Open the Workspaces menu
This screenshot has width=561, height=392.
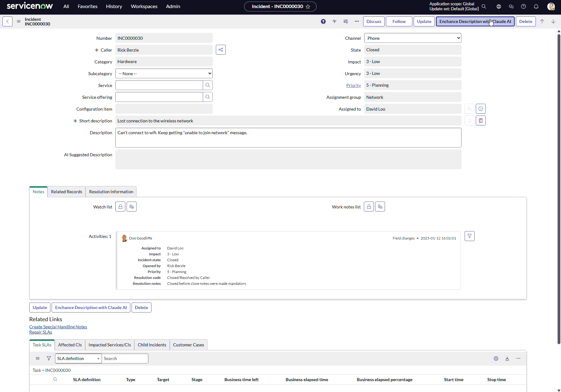pyautogui.click(x=144, y=7)
